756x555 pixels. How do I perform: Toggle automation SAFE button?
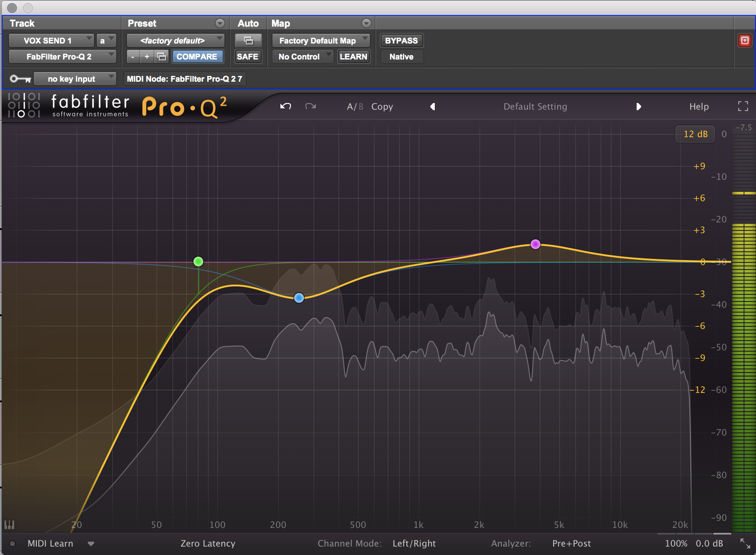tap(248, 56)
